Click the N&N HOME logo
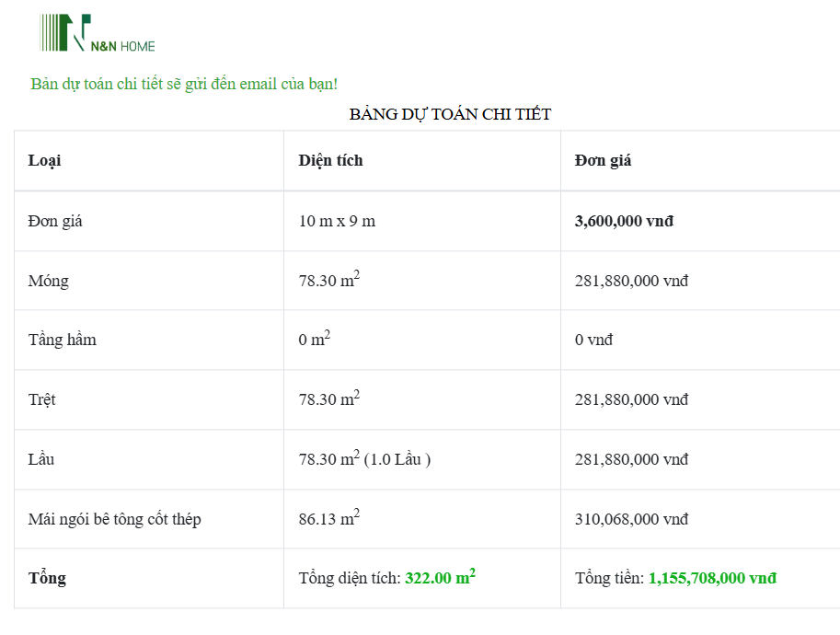This screenshot has height=635, width=840. tap(98, 34)
